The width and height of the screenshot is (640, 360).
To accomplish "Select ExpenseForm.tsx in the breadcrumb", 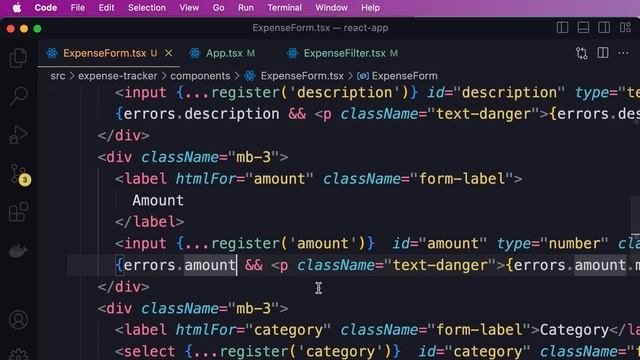I will coord(302,76).
